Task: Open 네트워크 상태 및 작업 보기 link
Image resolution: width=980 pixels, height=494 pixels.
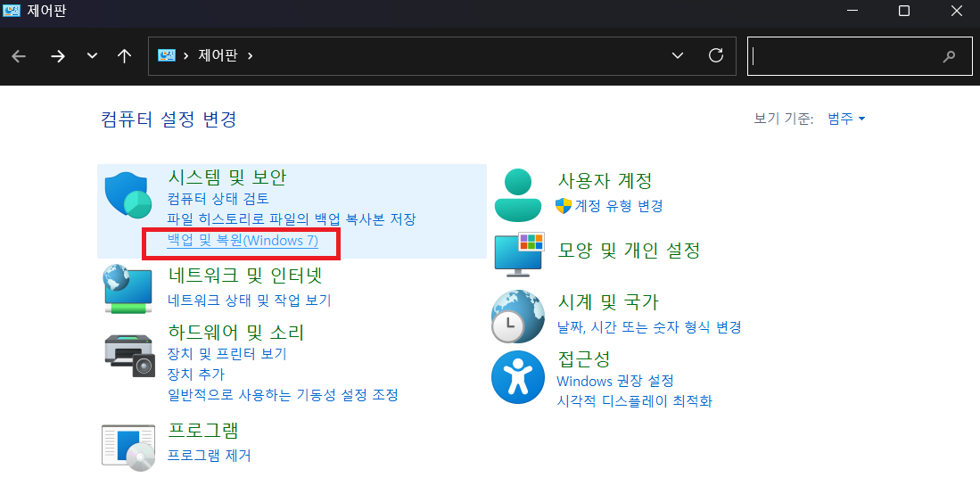Action: pos(249,301)
